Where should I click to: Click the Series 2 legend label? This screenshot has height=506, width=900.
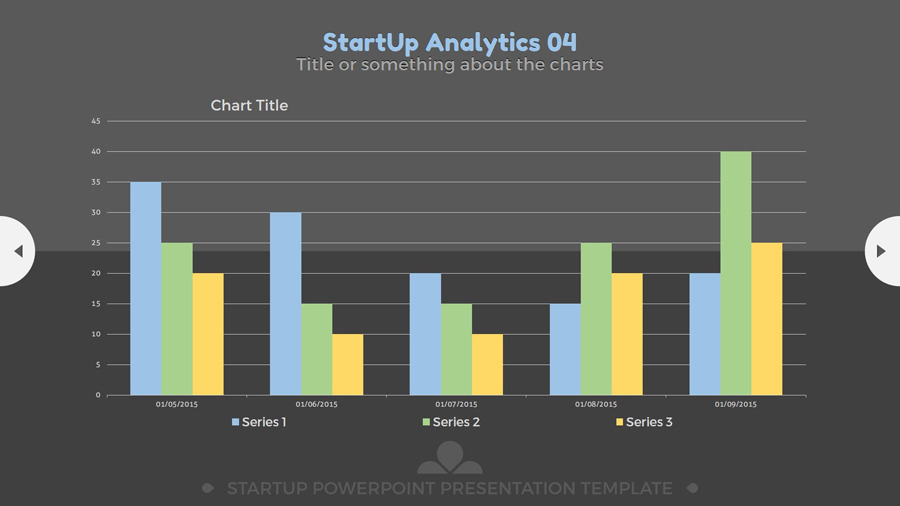tap(456, 422)
